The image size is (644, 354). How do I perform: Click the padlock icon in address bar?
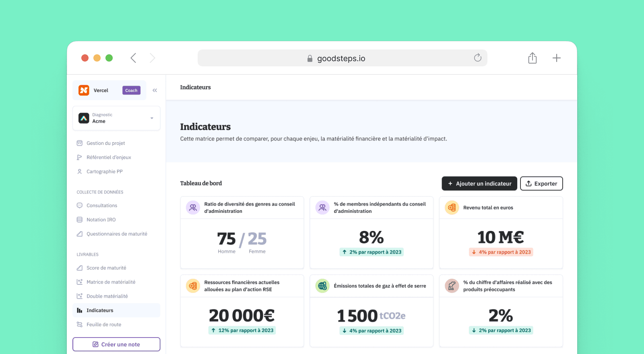coord(310,58)
